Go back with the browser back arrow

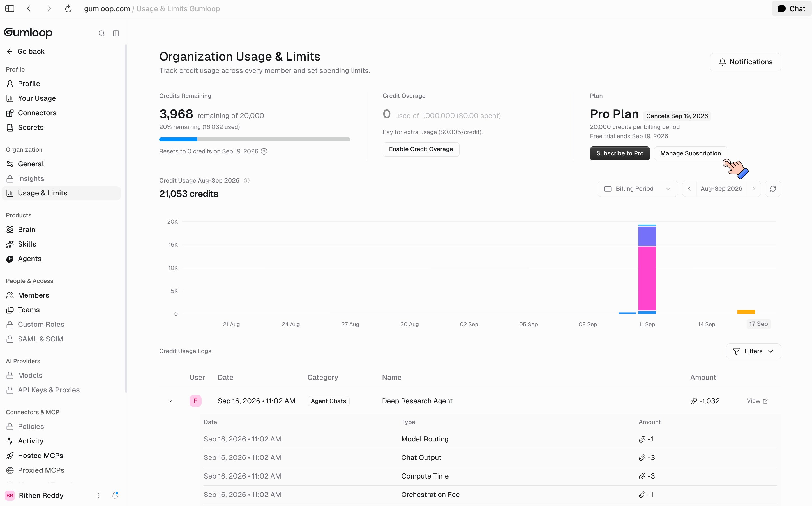click(x=29, y=9)
